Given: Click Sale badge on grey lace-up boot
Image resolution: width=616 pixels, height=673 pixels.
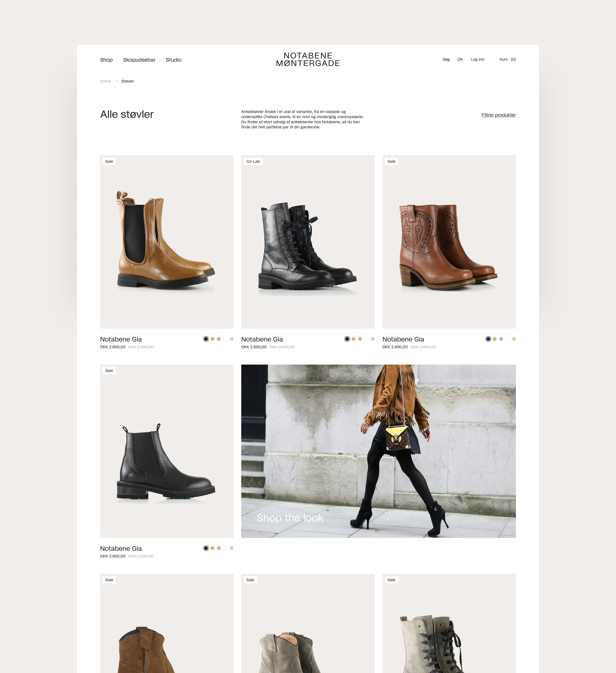Looking at the screenshot, I should point(391,580).
